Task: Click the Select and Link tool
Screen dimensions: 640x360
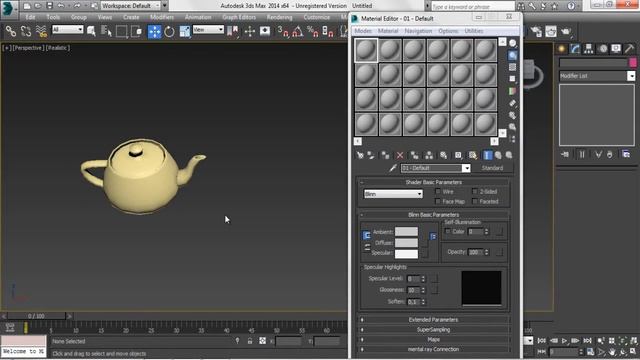Action: 11,31
